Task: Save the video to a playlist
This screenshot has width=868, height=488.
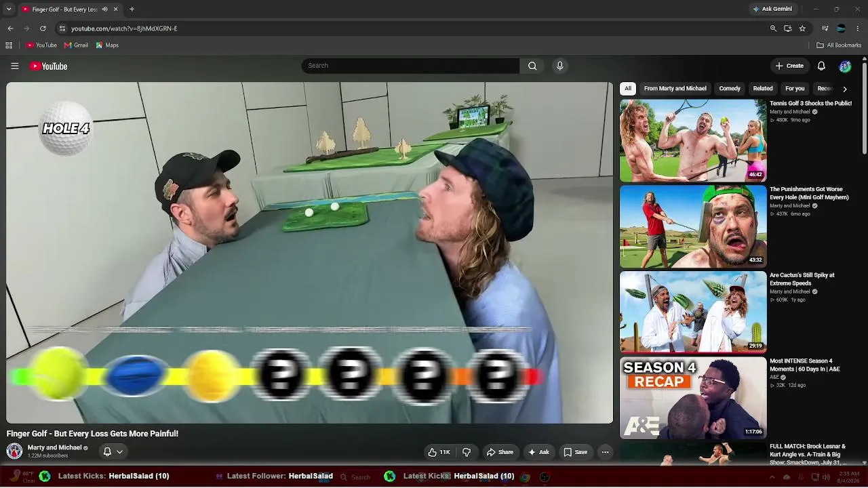Action: point(576,452)
